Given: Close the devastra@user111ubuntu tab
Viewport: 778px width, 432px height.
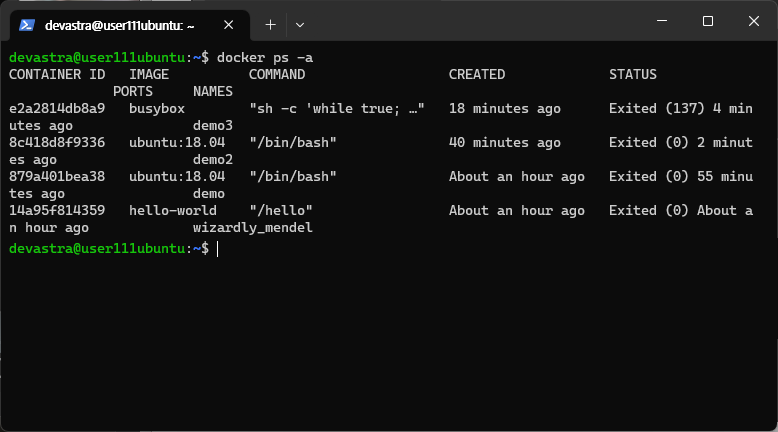Looking at the screenshot, I should [x=228, y=25].
